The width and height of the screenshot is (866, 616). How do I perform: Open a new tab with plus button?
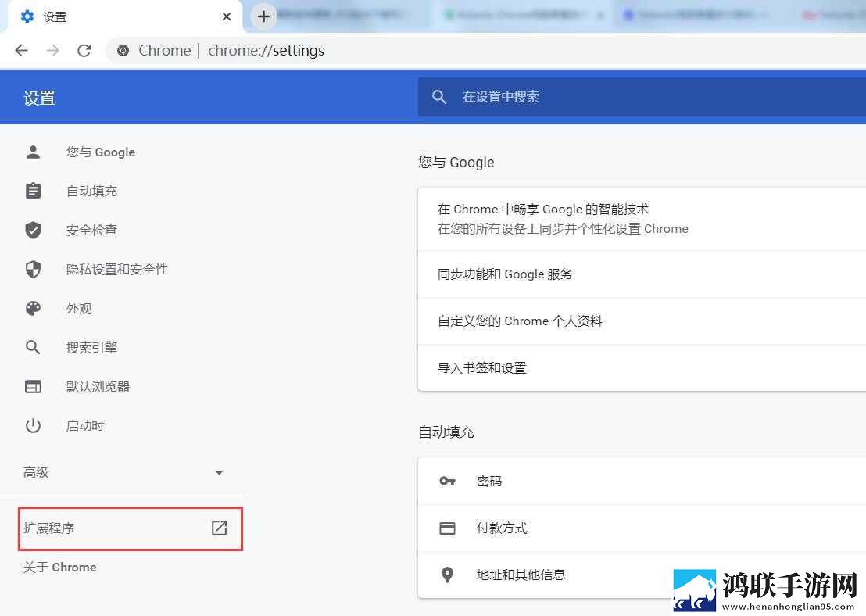click(263, 16)
